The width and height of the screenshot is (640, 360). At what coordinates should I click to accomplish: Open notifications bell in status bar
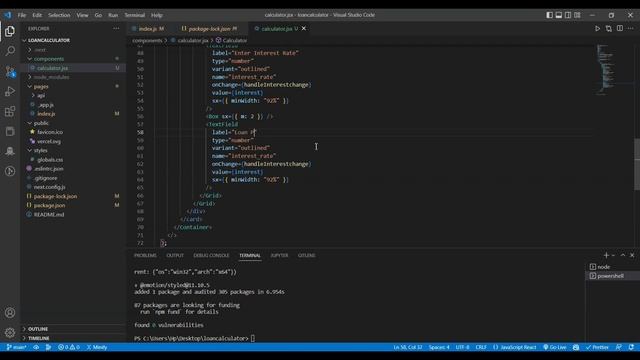point(631,347)
